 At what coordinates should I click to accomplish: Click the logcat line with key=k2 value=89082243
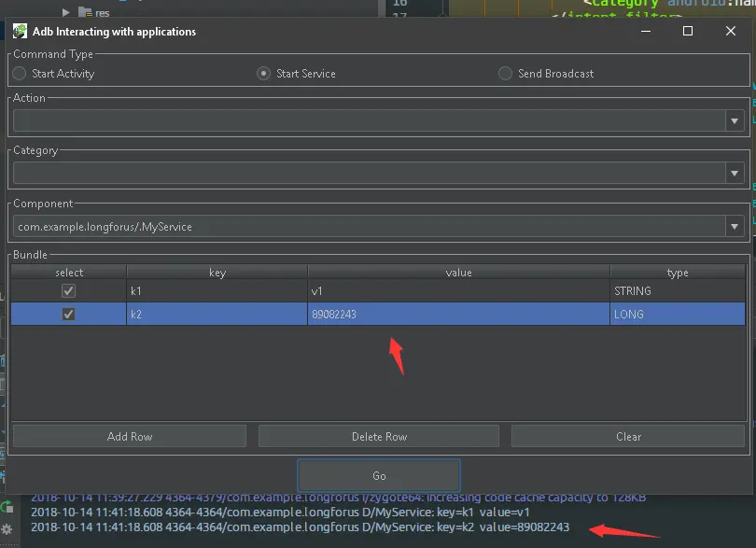[300, 527]
